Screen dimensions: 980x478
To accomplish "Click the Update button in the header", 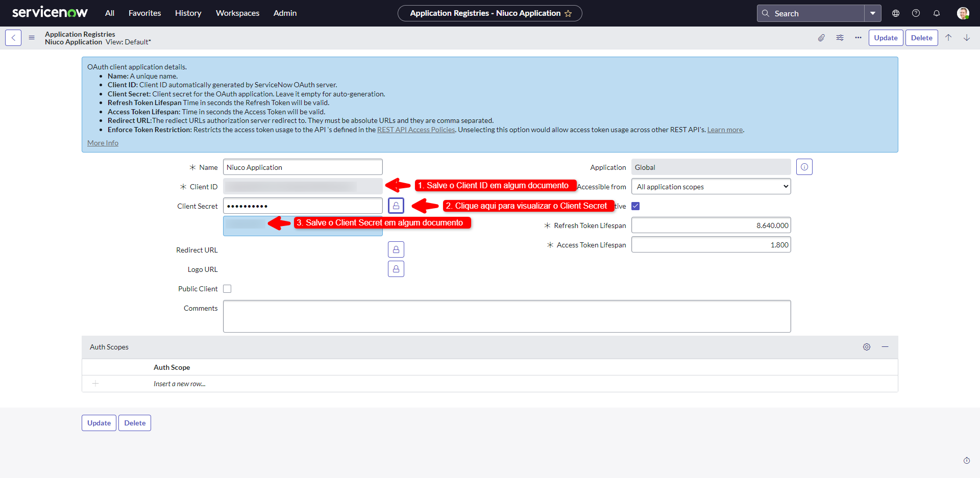I will pos(886,38).
